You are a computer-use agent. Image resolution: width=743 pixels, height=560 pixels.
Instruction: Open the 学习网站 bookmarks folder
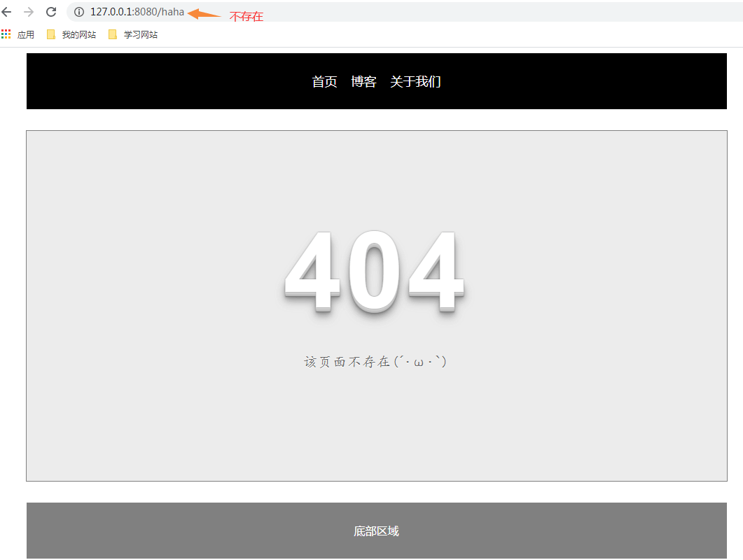(133, 34)
